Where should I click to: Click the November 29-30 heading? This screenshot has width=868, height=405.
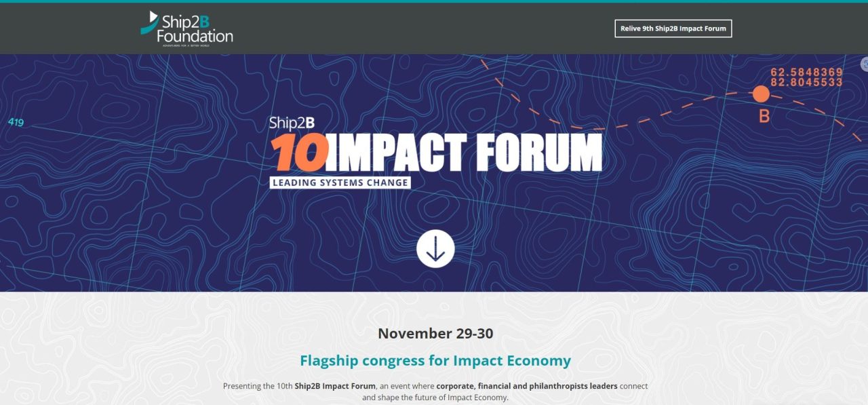pyautogui.click(x=435, y=333)
